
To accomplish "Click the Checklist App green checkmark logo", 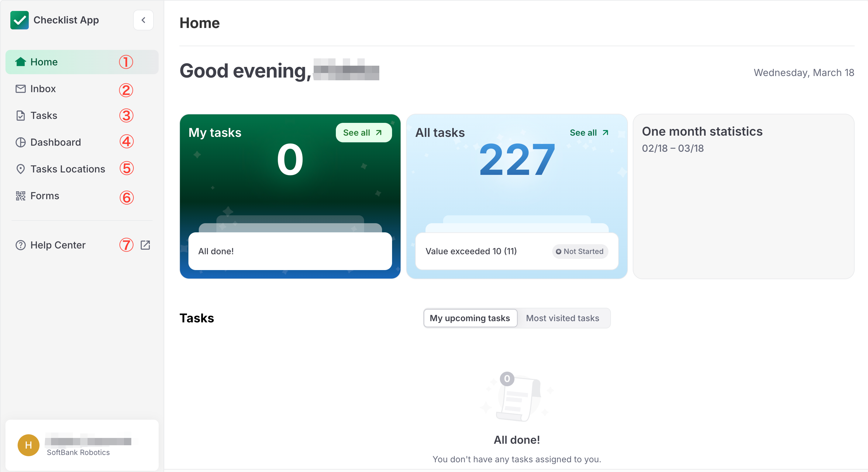I will [x=19, y=20].
